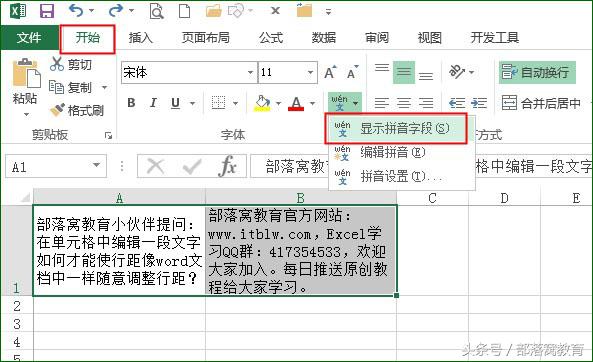Increase font size with larger A
The height and width of the screenshot is (362, 593).
coord(330,72)
